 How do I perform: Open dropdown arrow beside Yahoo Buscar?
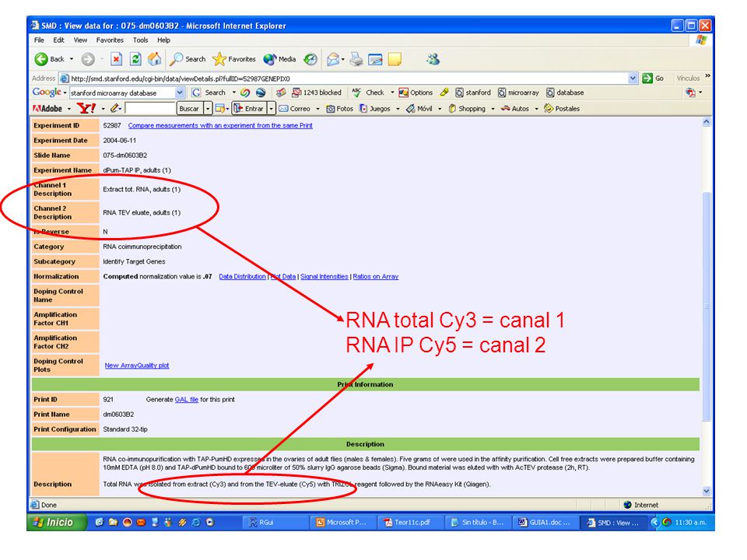[x=208, y=109]
